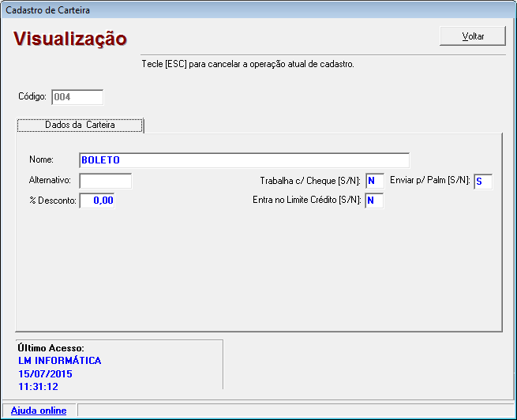Click the Trabalha c/ Cheque label
Image resolution: width=517 pixels, height=420 pixels.
(x=309, y=181)
